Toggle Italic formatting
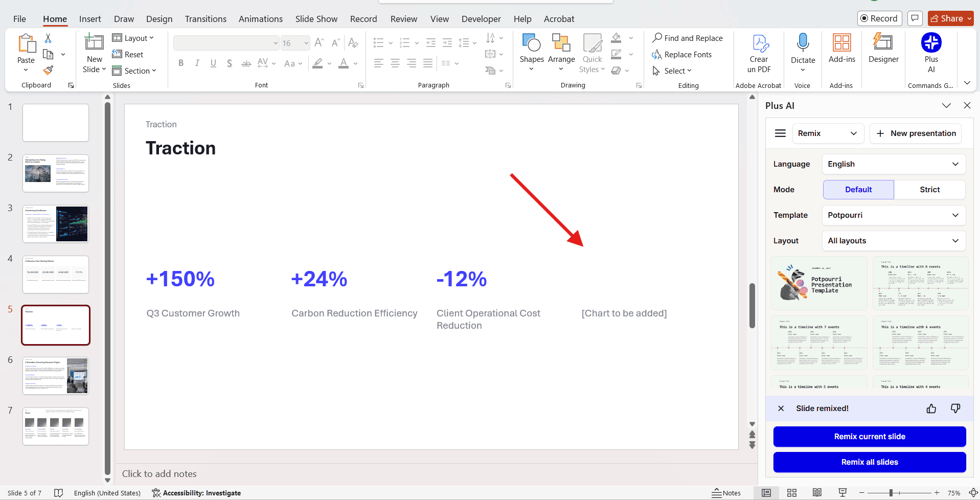980x500 pixels. [x=197, y=63]
